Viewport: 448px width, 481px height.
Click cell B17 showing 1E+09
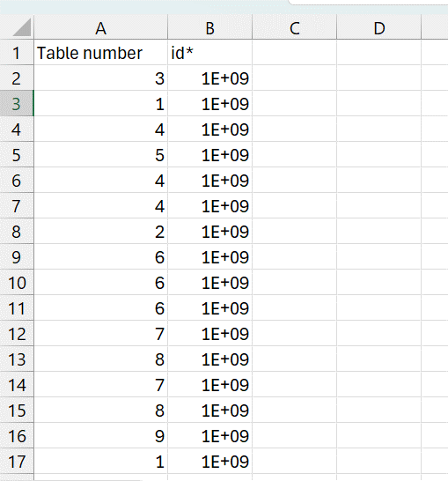coord(209,462)
